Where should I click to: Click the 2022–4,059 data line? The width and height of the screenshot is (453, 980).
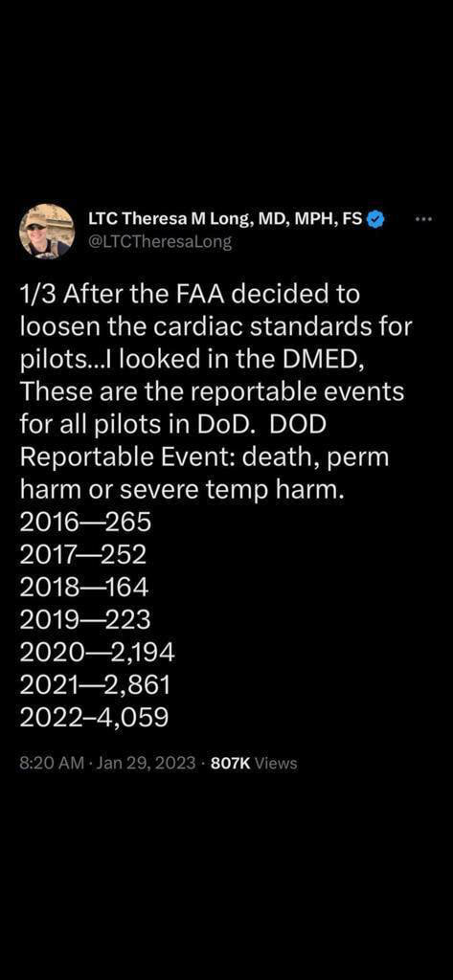click(95, 717)
